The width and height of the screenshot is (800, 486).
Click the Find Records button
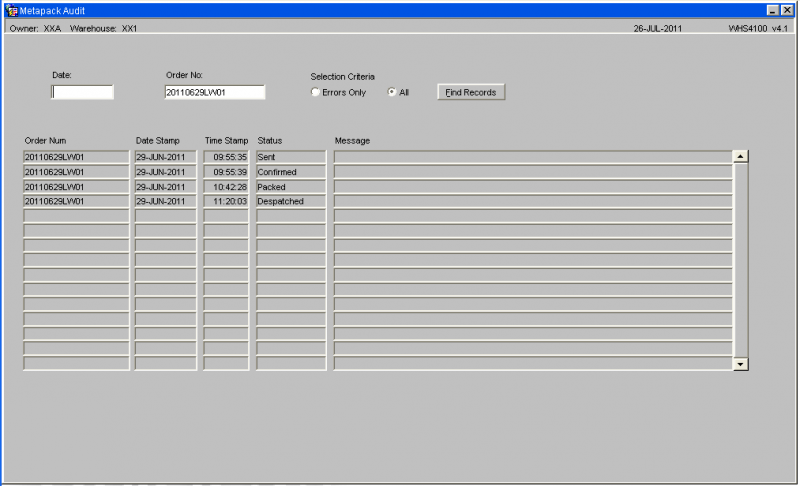[x=471, y=92]
